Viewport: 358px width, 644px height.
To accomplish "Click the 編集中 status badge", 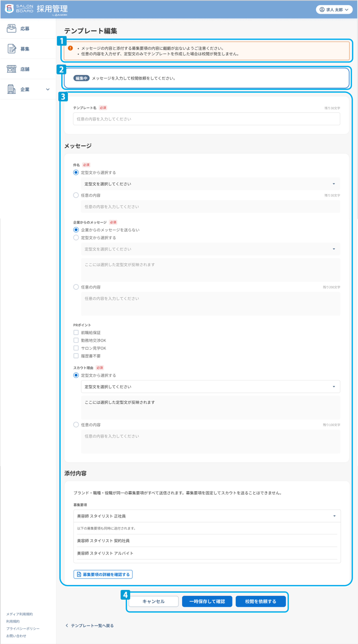I will (81, 78).
